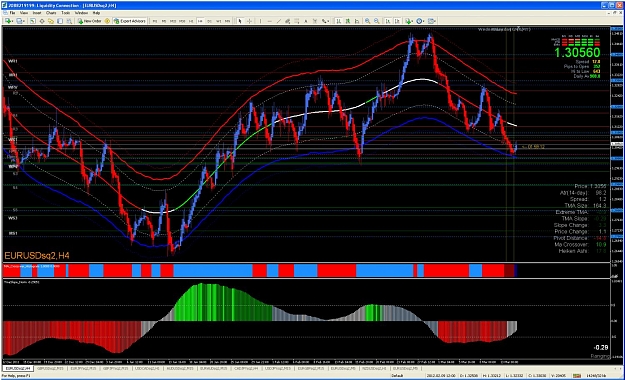Switch to the EURGBPsq2 chart tab
Viewport: 625px width, 380px height.
[x=311, y=369]
